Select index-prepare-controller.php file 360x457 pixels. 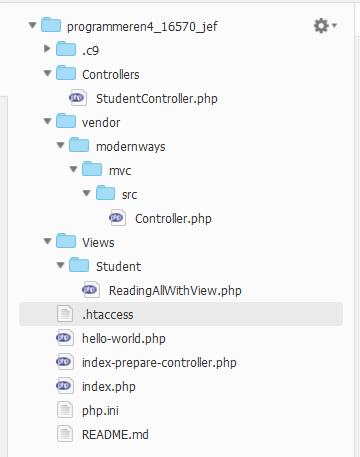[x=159, y=363]
